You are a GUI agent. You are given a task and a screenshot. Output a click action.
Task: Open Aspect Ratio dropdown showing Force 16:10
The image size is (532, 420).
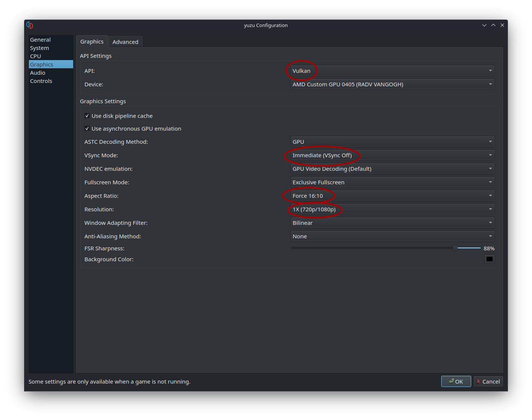392,196
